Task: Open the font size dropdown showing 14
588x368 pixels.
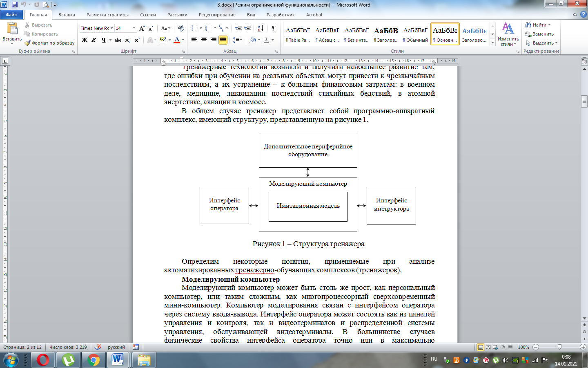Action: [x=134, y=28]
